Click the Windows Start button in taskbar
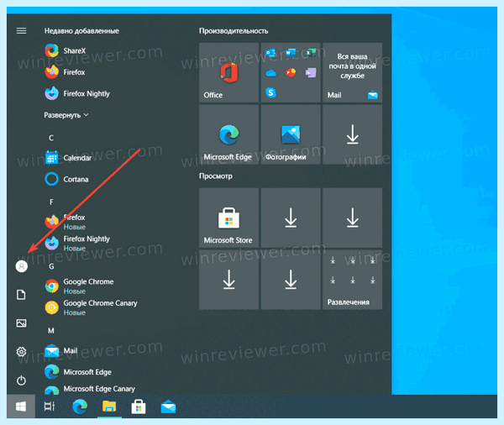The image size is (504, 425). 21,407
